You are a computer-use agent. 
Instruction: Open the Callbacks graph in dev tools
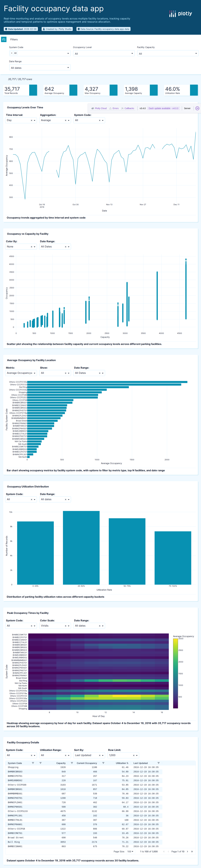click(128, 108)
